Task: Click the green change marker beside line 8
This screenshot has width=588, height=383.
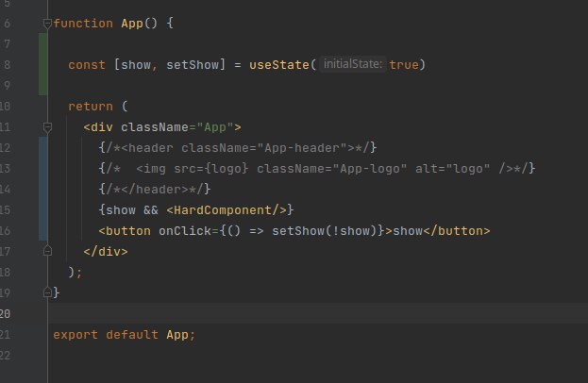Action: pyautogui.click(x=43, y=64)
